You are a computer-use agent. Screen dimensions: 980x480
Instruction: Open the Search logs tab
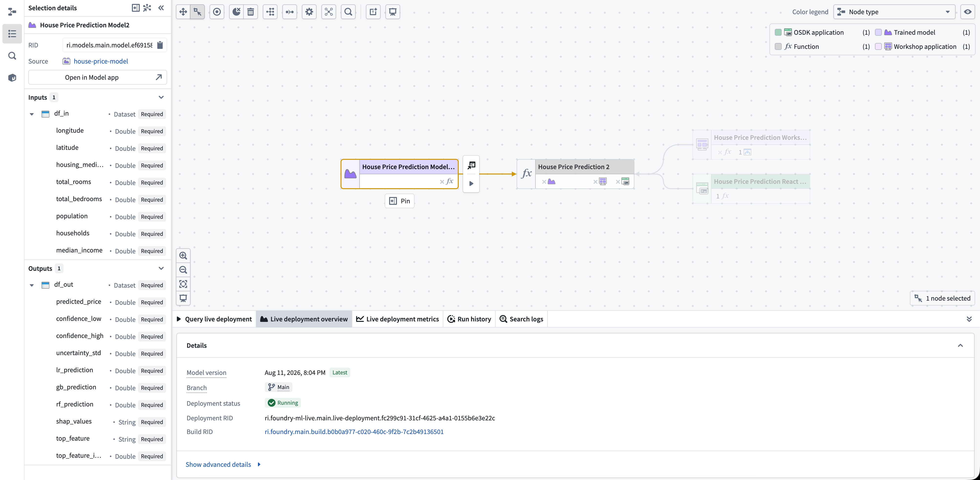pyautogui.click(x=522, y=319)
